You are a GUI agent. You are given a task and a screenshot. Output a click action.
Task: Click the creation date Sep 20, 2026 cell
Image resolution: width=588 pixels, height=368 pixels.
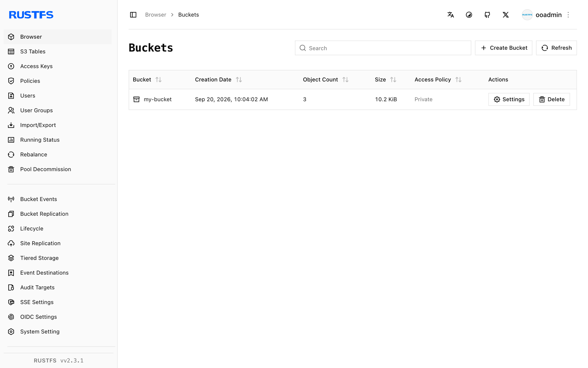coord(231,99)
